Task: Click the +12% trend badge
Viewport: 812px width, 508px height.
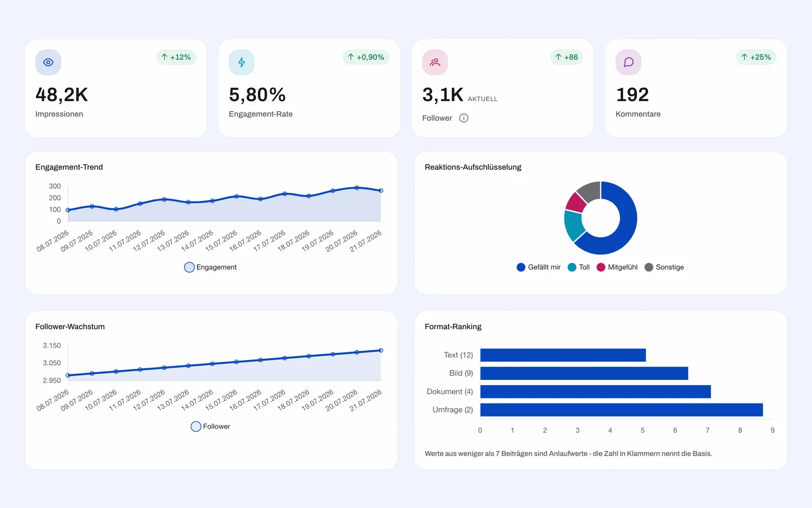Action: [x=176, y=57]
